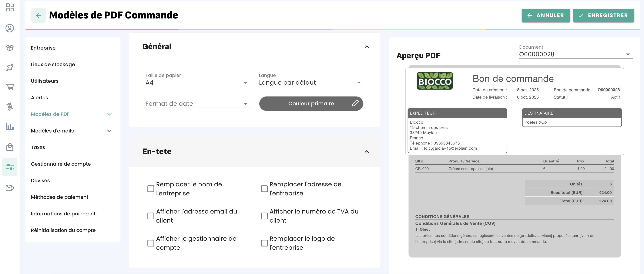Click the user profile icon in sidebar
The image size is (644, 274).
click(x=10, y=28)
